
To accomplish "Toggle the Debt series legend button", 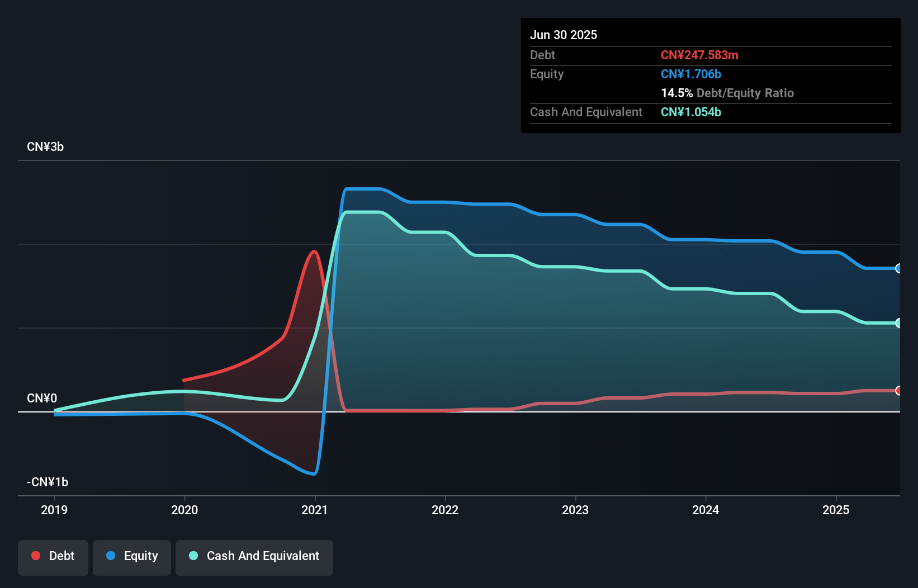I will point(53,557).
